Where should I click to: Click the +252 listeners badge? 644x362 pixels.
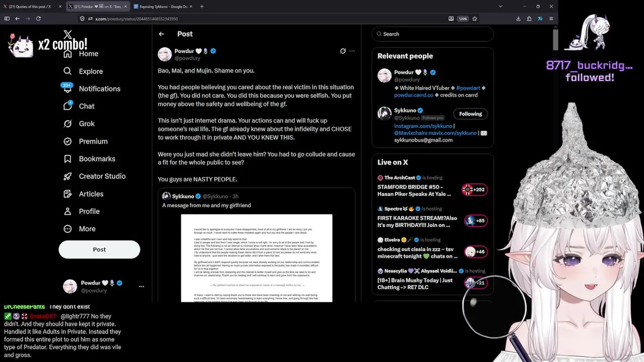(474, 190)
